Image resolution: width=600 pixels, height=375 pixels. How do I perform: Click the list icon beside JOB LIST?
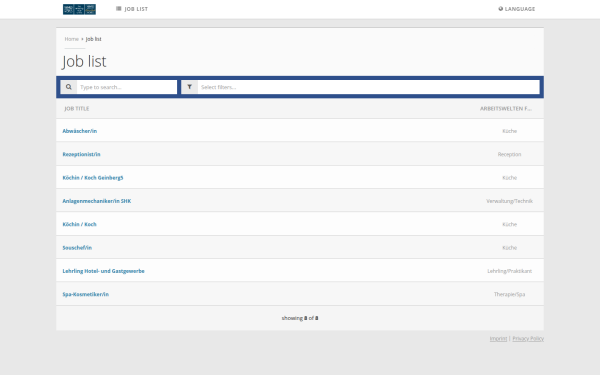point(119,8)
